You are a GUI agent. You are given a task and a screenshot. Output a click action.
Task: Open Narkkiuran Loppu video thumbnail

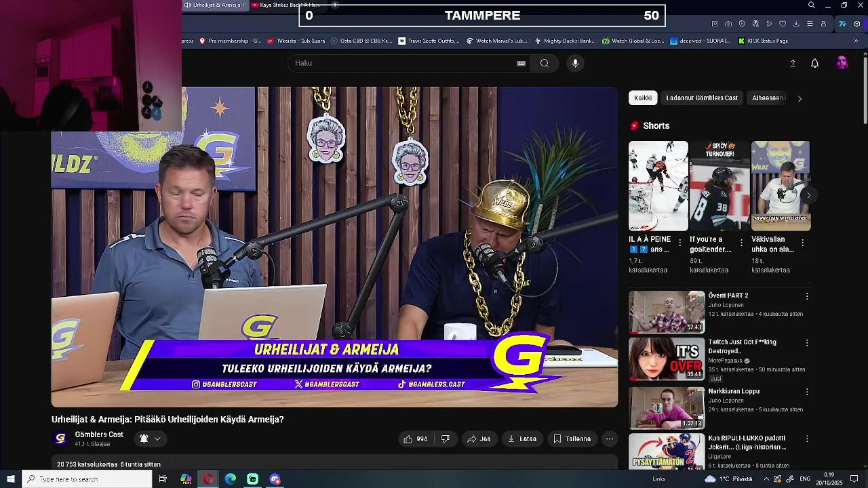pos(667,407)
